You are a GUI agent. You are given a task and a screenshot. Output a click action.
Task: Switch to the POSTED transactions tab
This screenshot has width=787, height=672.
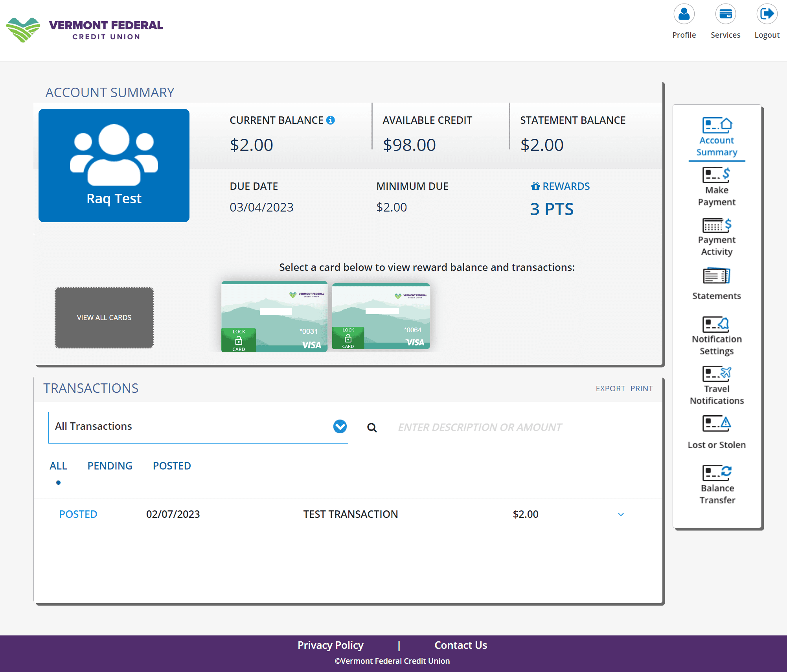[172, 466]
